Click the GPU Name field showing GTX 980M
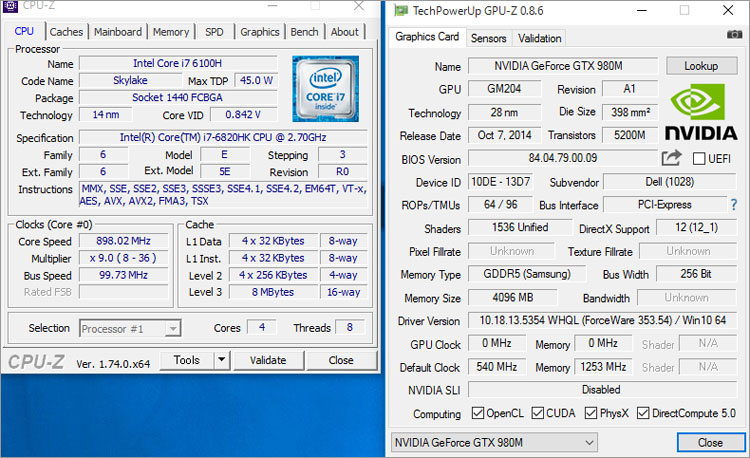This screenshot has width=750, height=458. pyautogui.click(x=562, y=66)
